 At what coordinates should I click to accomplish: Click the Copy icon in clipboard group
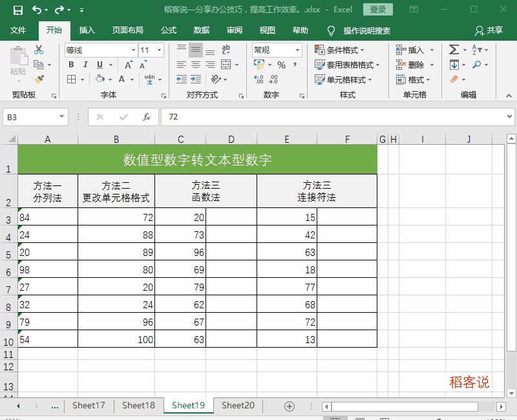point(39,65)
